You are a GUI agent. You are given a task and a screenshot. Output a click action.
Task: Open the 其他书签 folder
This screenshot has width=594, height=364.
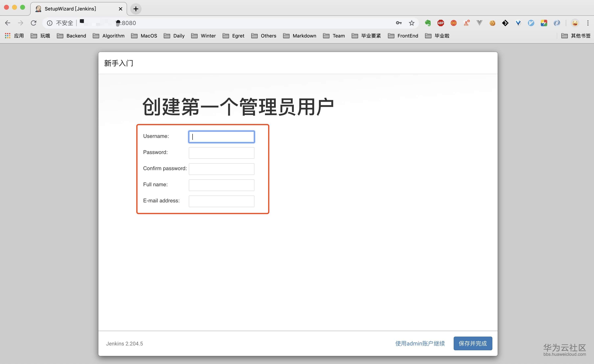576,36
